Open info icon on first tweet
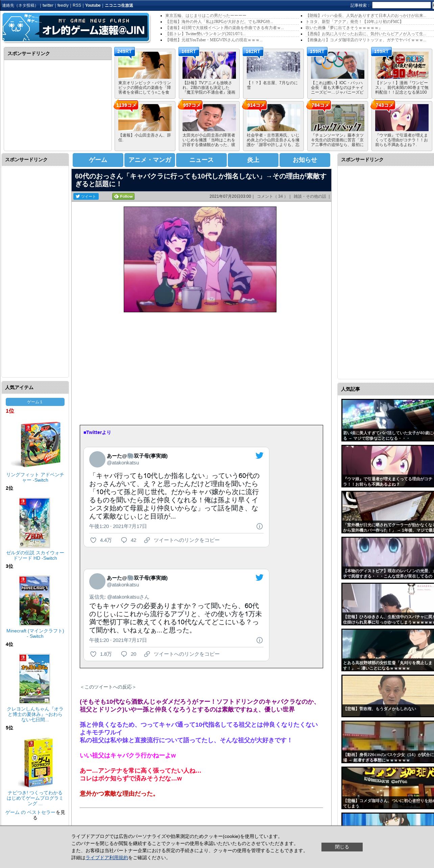434x868 pixels. (260, 526)
